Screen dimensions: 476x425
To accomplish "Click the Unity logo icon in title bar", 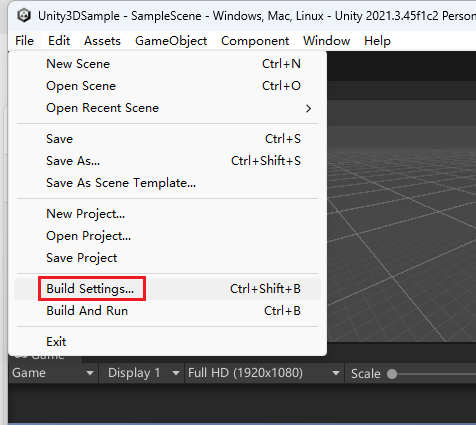I will (x=24, y=16).
